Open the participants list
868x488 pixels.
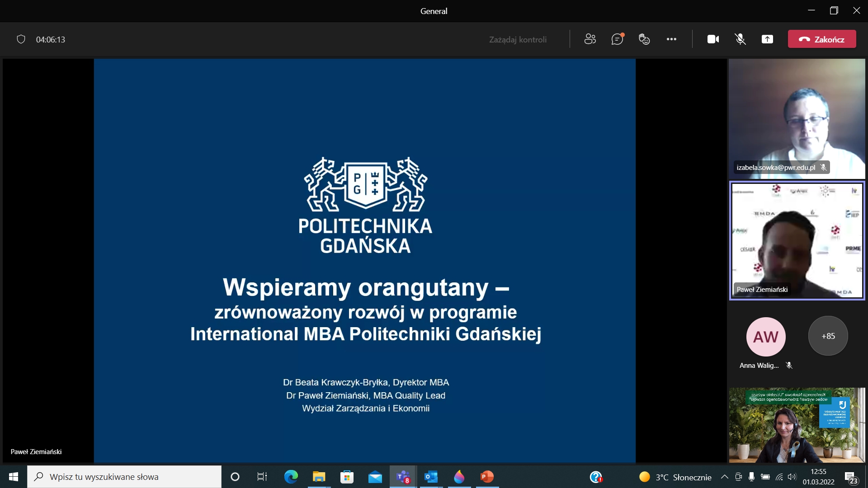coord(590,39)
